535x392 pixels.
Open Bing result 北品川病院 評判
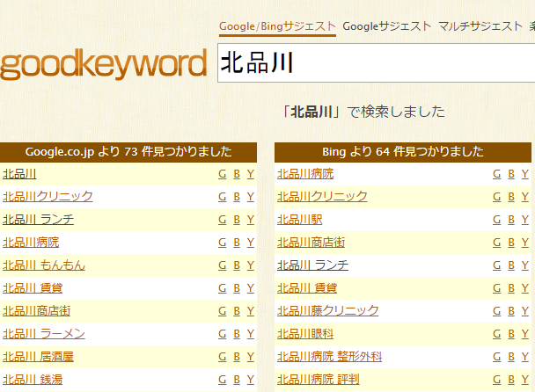click(319, 380)
